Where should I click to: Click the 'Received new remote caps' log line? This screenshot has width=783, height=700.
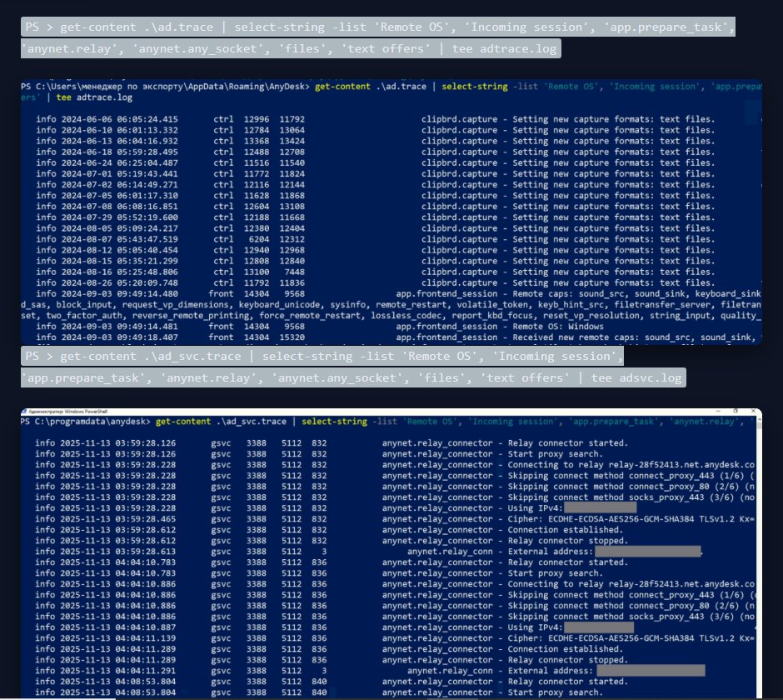pyautogui.click(x=398, y=337)
